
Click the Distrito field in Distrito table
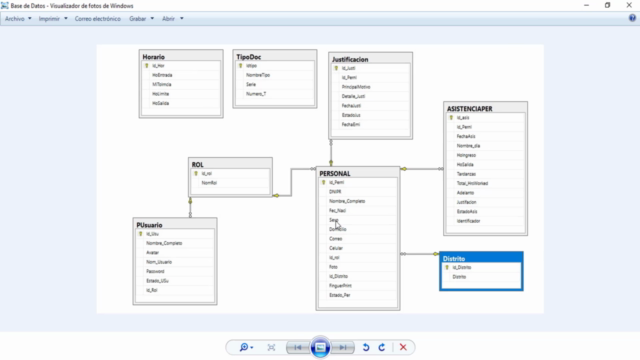tap(459, 277)
